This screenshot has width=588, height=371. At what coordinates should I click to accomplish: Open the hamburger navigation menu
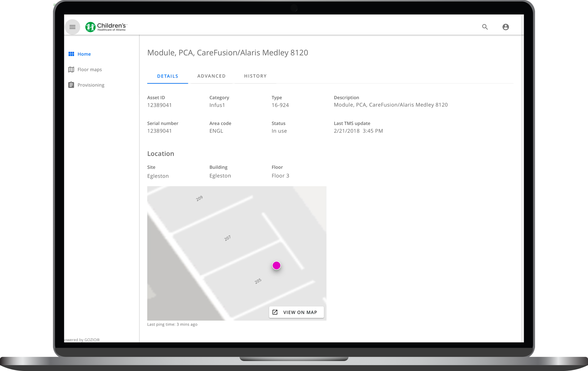(x=72, y=27)
